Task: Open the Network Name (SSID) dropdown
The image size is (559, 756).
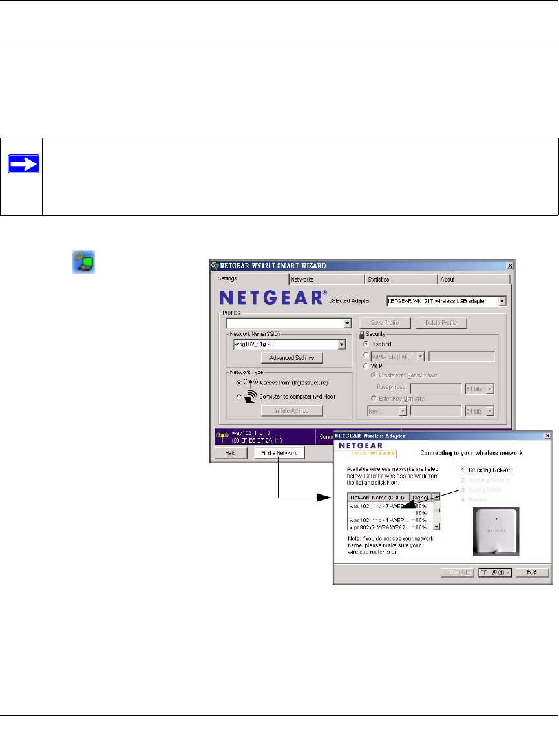Action: 341,344
